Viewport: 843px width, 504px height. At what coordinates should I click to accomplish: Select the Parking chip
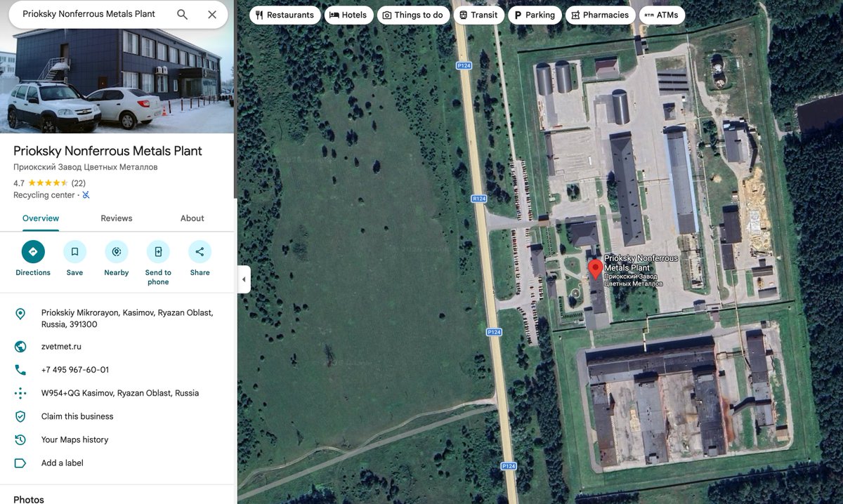[x=534, y=15]
